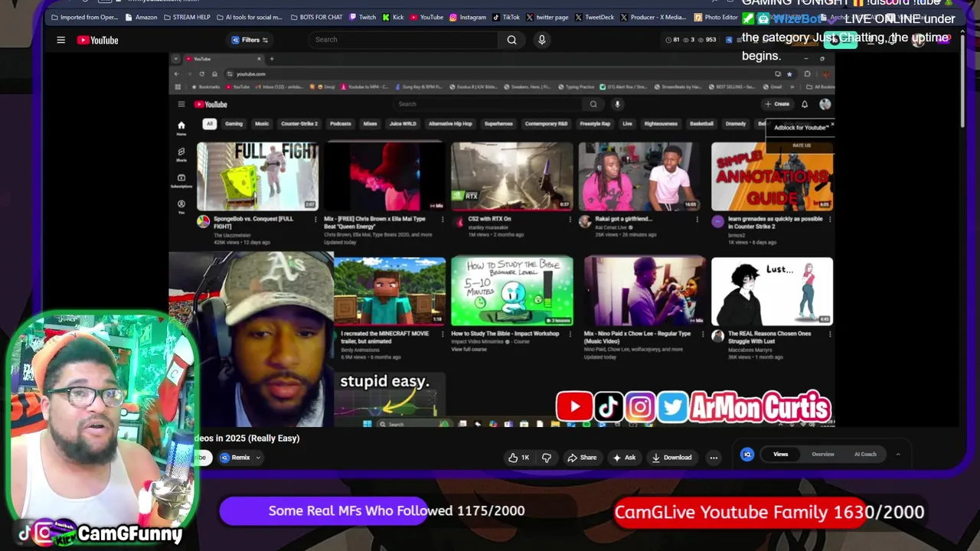The image size is (980, 551).
Task: Click the Home icon in the video's YouTube sidebar
Action: coord(181,127)
